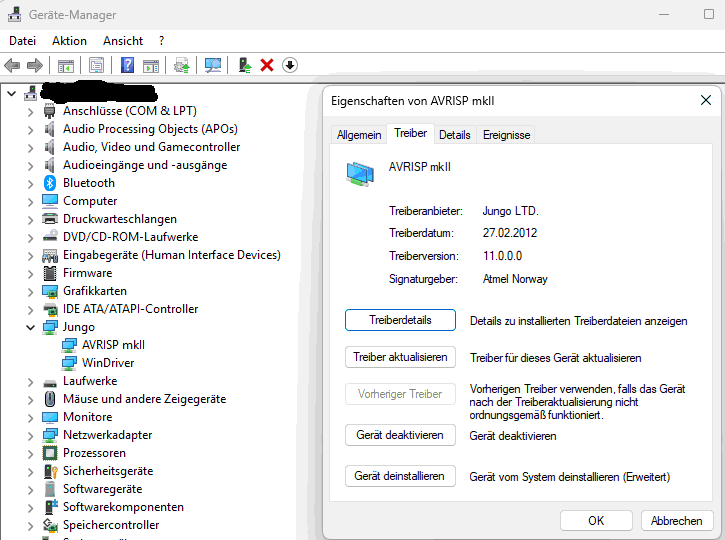This screenshot has width=725, height=540.
Task: Expand Audioeingänge und -ausgänge
Action: coord(30,166)
